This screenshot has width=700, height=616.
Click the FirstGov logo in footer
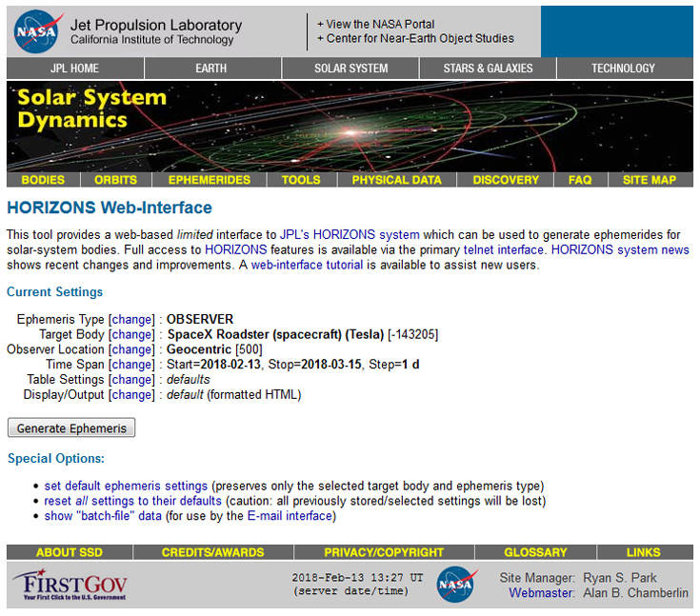[x=70, y=585]
